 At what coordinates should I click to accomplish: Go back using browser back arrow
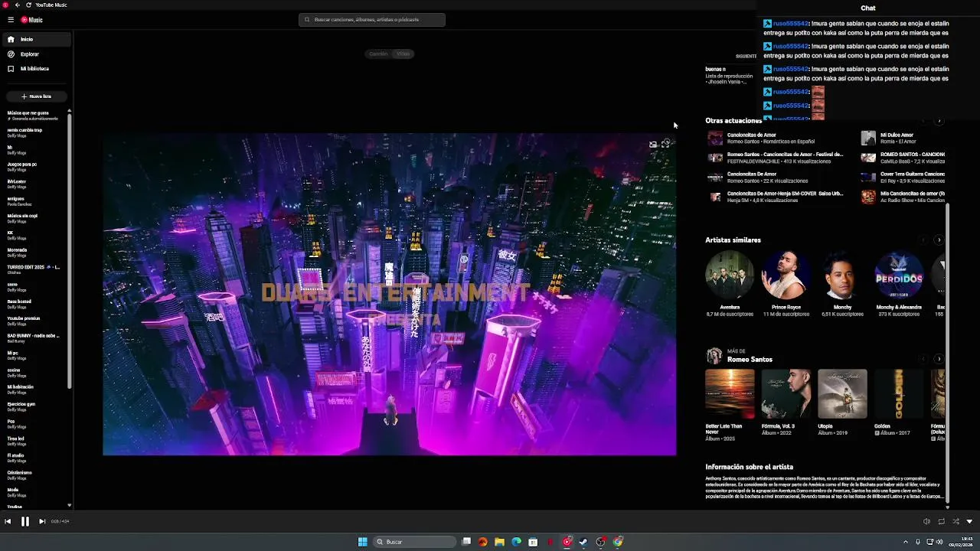tap(18, 5)
